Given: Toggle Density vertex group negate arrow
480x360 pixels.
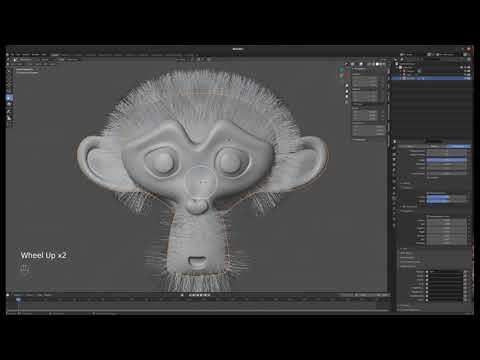Looking at the screenshot, I should [x=466, y=272].
